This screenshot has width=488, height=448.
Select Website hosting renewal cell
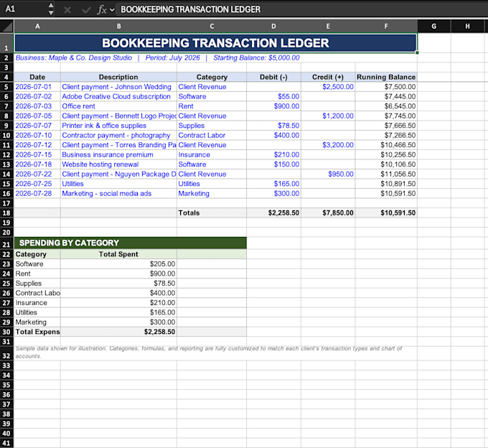coord(118,164)
